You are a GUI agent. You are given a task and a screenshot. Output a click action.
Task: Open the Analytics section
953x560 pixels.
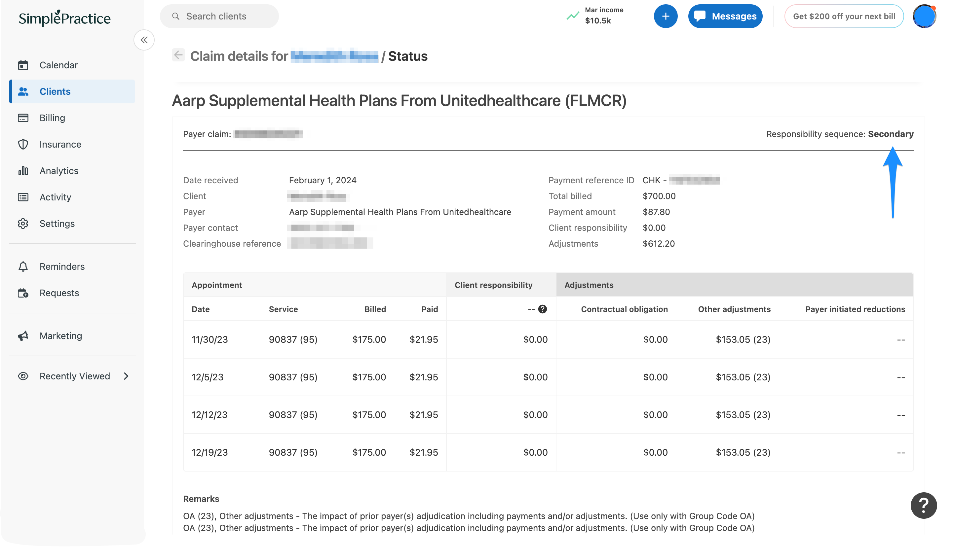(58, 170)
